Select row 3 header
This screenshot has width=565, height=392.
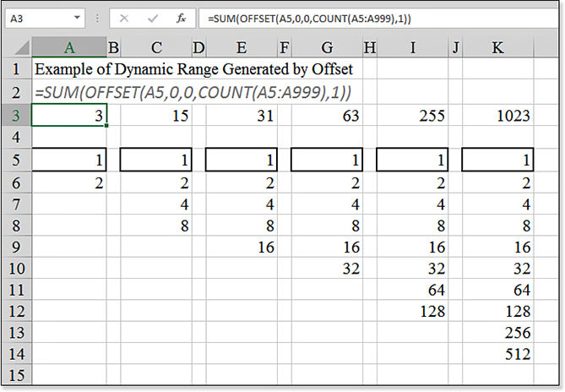[x=16, y=115]
